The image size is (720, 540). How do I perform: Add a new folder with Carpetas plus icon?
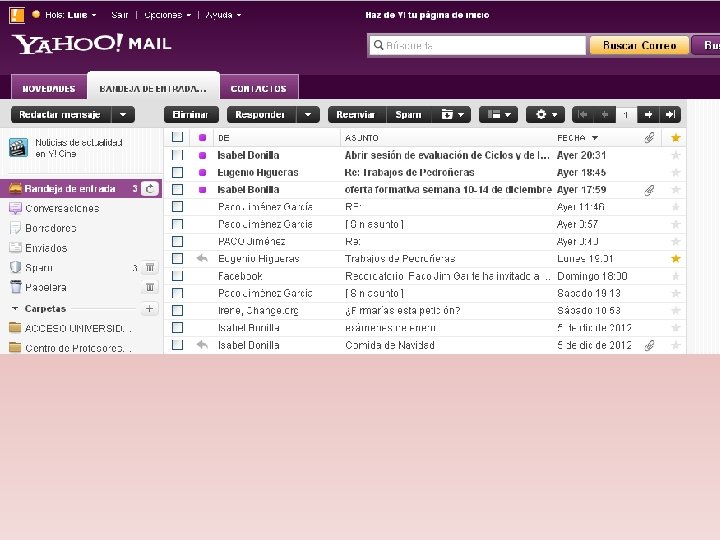coord(149,309)
